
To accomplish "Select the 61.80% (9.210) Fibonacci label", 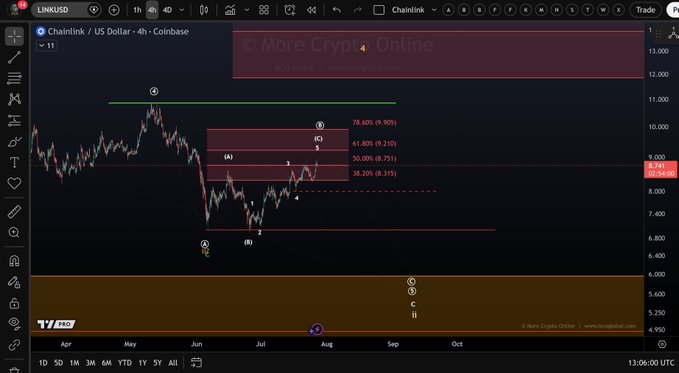I will click(374, 143).
